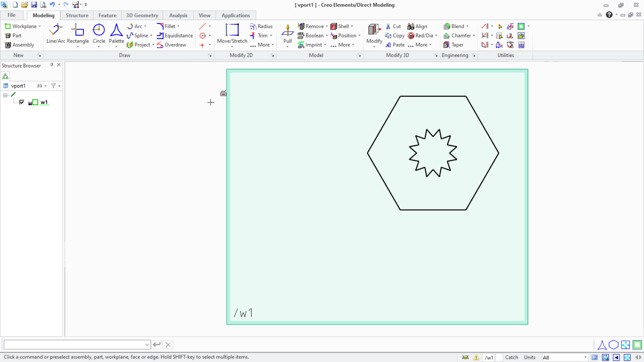Viewport: 644px width, 362px height.
Task: Switch to the 3D Geometry tab
Action: click(142, 15)
